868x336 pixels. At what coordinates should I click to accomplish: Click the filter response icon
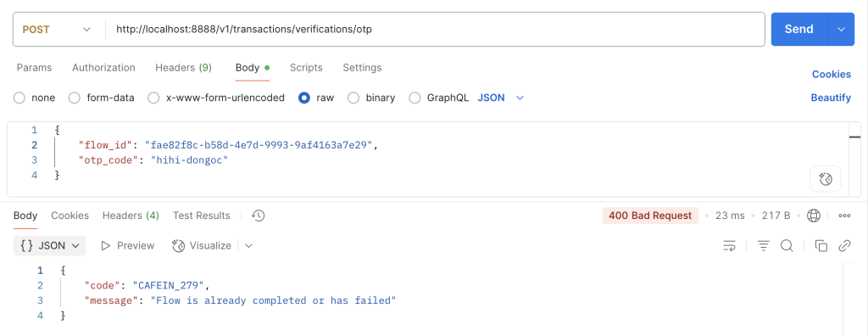point(764,245)
